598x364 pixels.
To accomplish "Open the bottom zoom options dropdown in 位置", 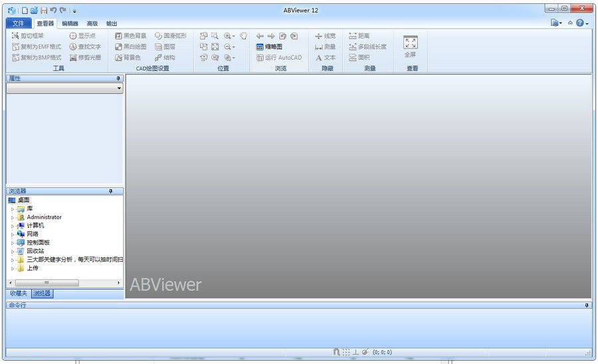I will (233, 58).
